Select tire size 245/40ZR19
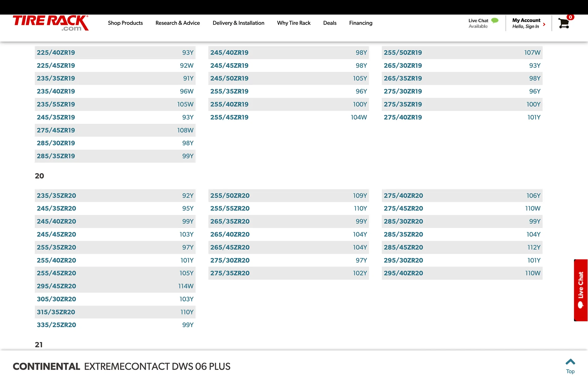The image size is (588, 382). pos(288,53)
